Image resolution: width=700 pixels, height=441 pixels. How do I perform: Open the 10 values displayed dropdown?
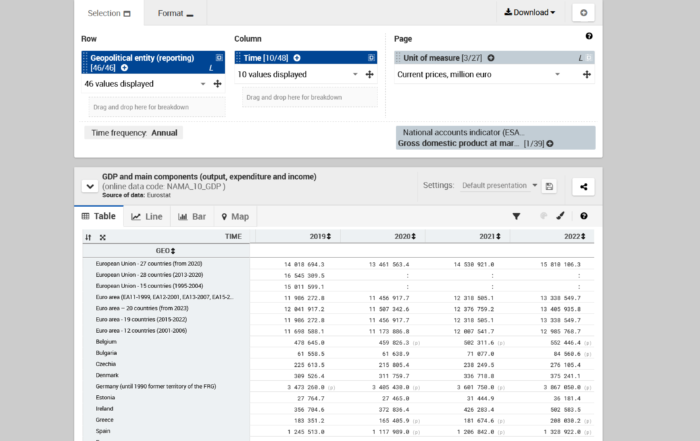point(355,75)
